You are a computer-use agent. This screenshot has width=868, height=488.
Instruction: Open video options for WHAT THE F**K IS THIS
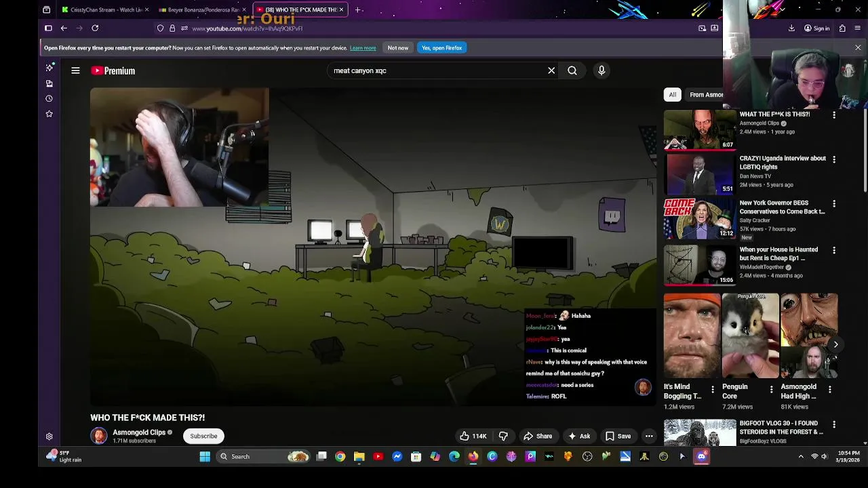[834, 115]
